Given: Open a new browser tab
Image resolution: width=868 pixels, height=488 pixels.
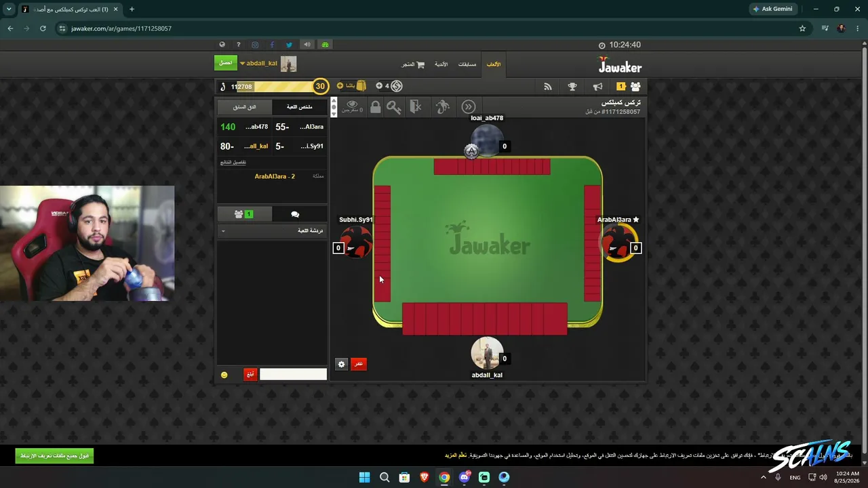Looking at the screenshot, I should click(132, 9).
